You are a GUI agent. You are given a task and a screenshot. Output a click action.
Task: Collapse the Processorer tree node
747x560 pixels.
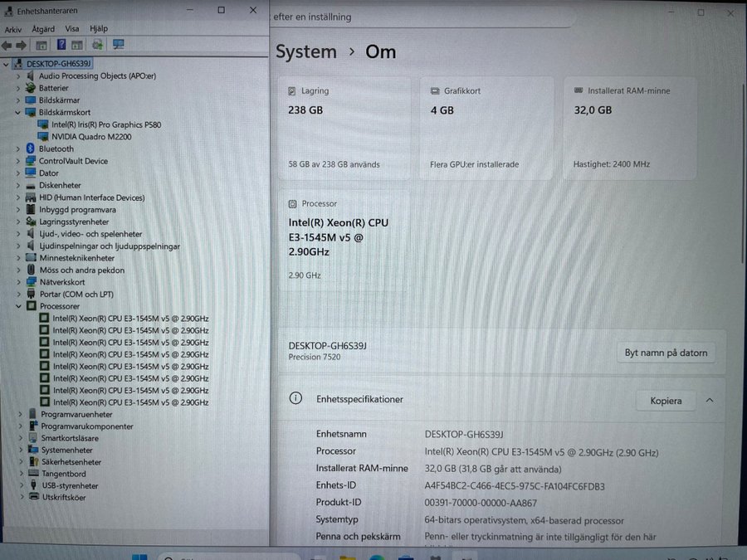pos(18,306)
